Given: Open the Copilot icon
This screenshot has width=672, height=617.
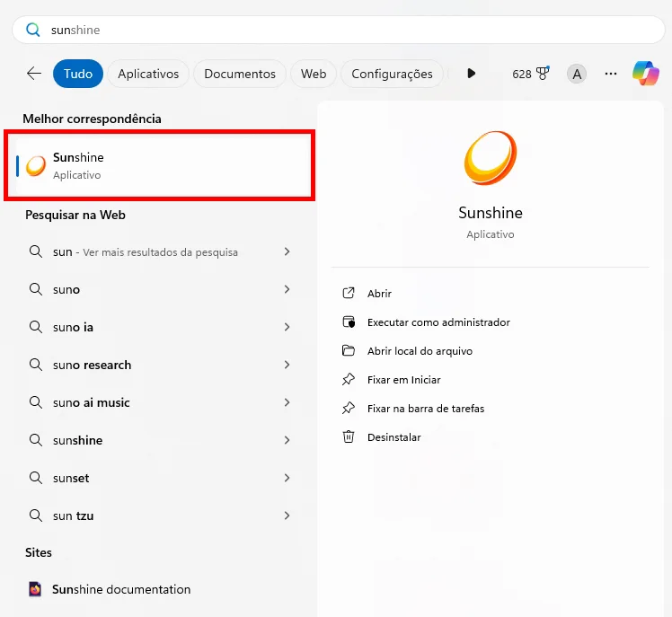Looking at the screenshot, I should 645,74.
